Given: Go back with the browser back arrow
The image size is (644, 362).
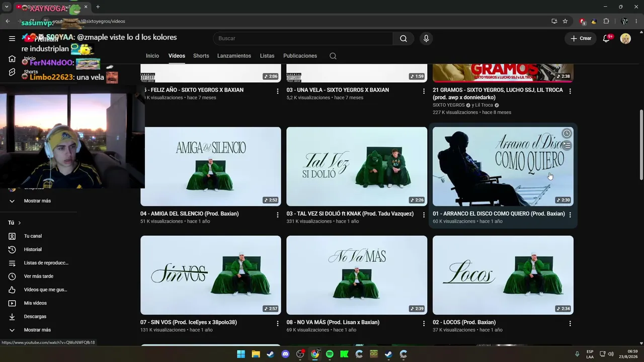Looking at the screenshot, I should coord(8,21).
